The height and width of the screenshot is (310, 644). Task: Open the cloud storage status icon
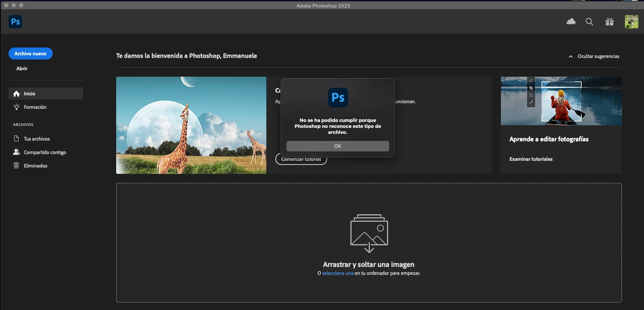(571, 22)
